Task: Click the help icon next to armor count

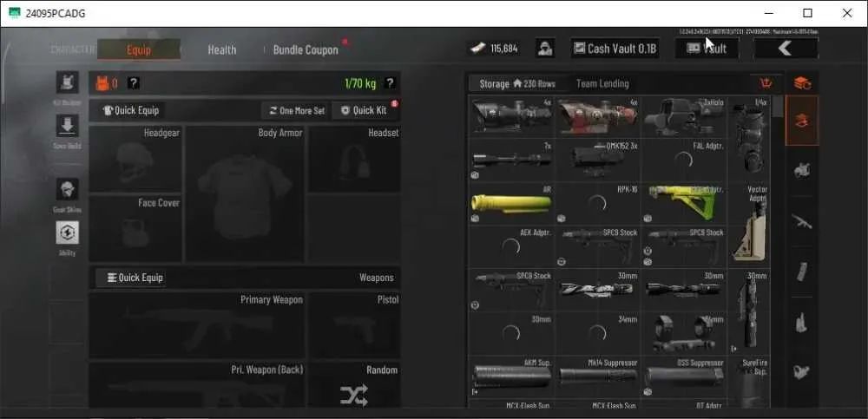Action: point(134,83)
